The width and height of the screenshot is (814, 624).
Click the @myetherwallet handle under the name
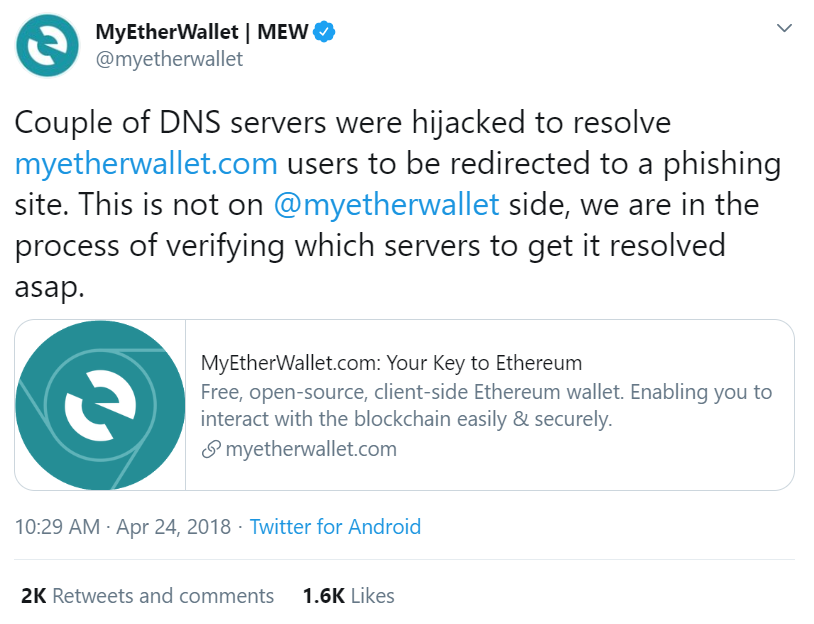[x=168, y=59]
